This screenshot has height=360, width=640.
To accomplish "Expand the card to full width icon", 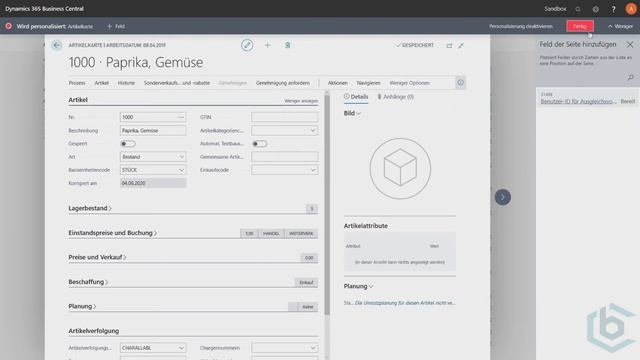I will (x=461, y=45).
